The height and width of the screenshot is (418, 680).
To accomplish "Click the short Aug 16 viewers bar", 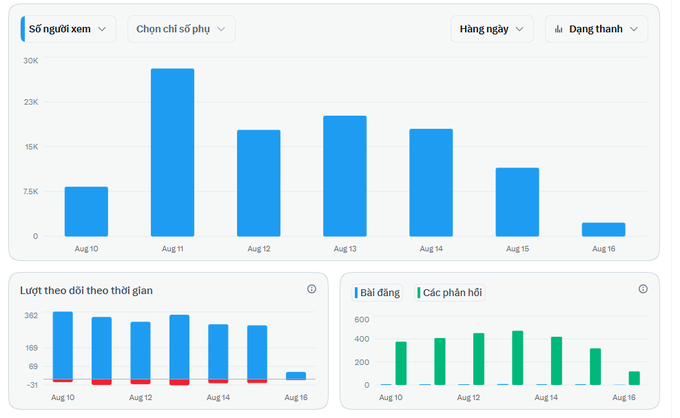I will click(x=604, y=229).
